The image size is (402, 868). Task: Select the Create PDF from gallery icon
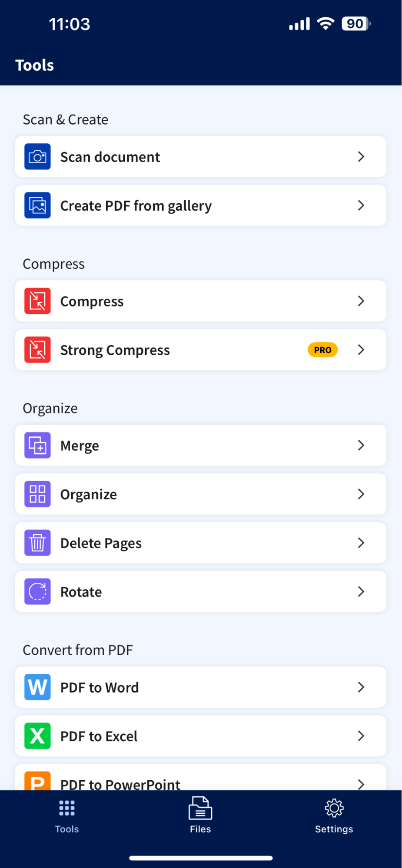click(x=37, y=205)
